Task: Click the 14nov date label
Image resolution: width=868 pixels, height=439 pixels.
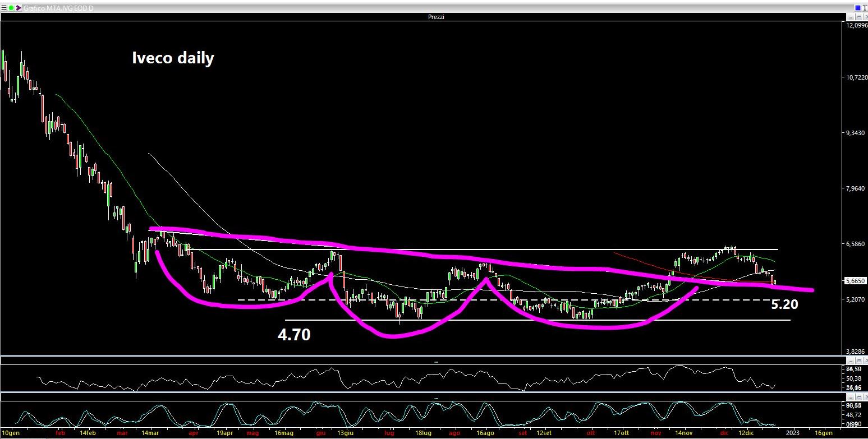Action: tap(684, 433)
